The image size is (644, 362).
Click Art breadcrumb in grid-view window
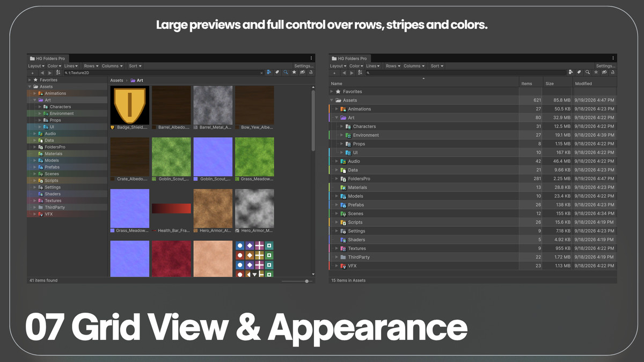137,80
